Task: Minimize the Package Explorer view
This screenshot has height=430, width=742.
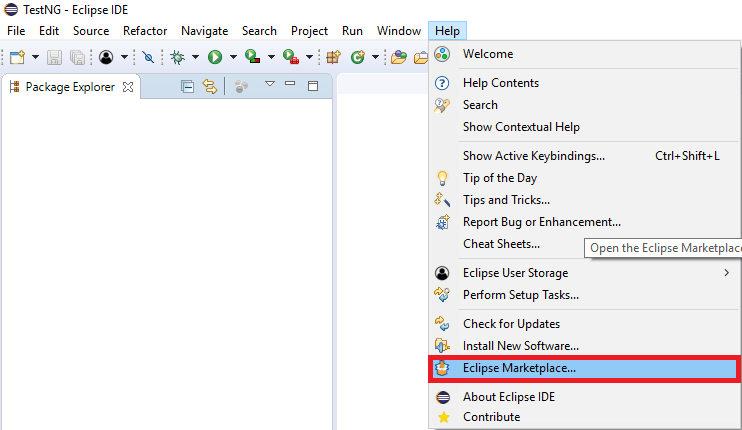Action: 290,84
